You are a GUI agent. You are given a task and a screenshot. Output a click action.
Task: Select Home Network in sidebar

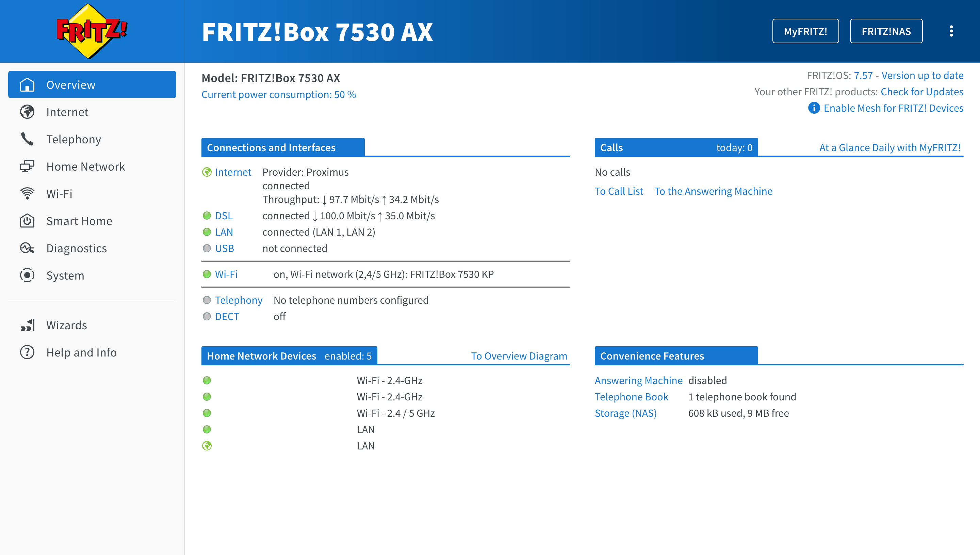tap(85, 166)
